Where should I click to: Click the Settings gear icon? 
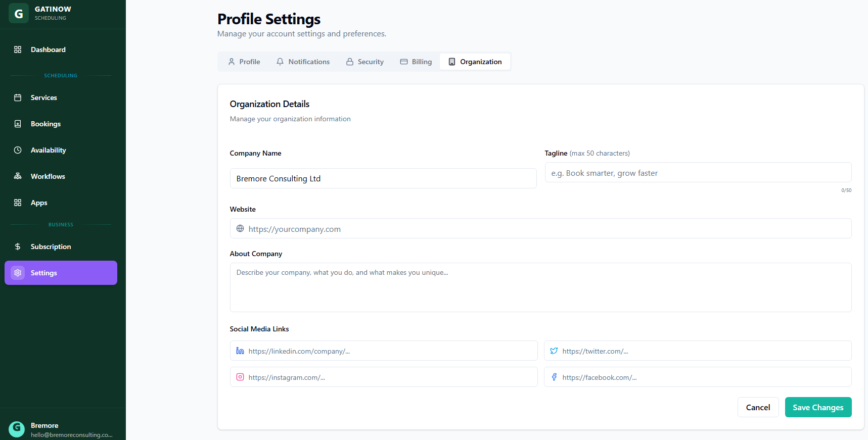tap(18, 273)
